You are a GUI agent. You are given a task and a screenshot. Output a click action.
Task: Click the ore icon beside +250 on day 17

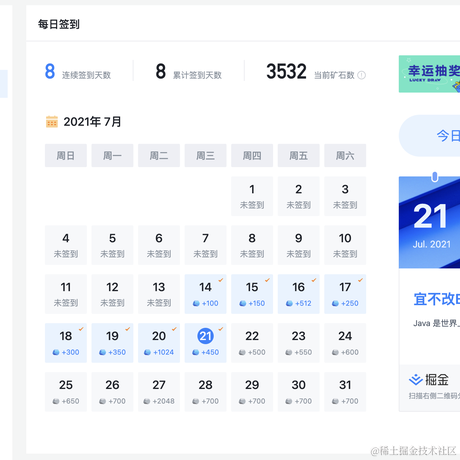[x=335, y=303]
